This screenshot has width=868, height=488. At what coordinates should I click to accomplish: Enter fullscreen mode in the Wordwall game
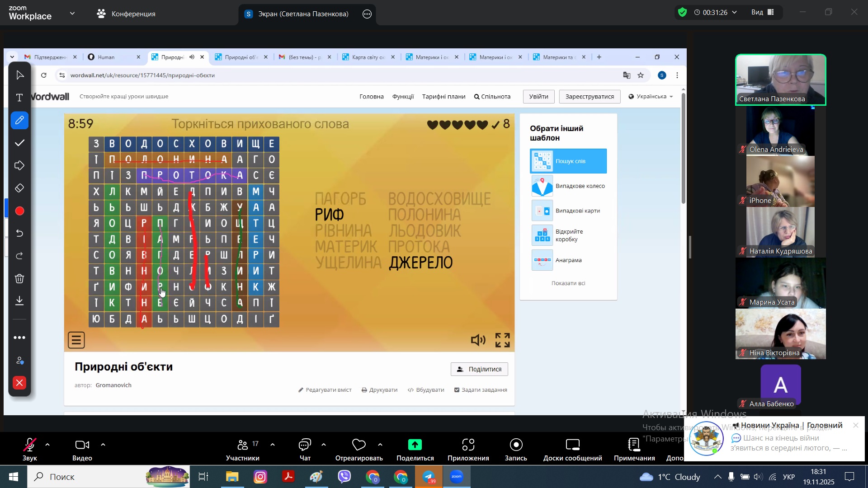point(502,340)
